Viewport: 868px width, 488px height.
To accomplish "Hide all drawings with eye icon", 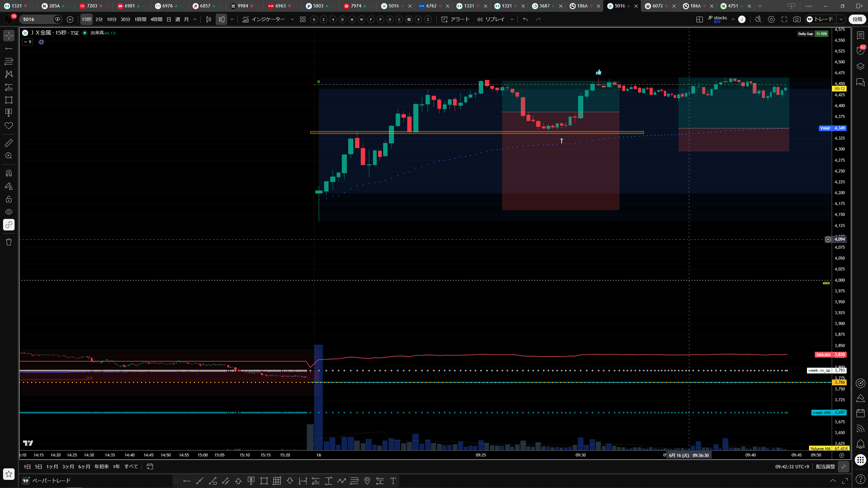I will [9, 212].
